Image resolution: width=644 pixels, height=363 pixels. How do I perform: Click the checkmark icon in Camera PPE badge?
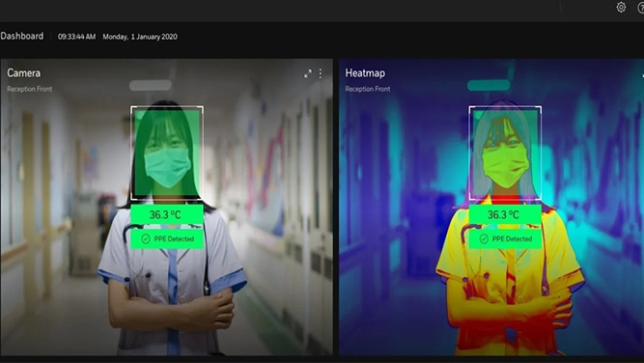click(146, 239)
